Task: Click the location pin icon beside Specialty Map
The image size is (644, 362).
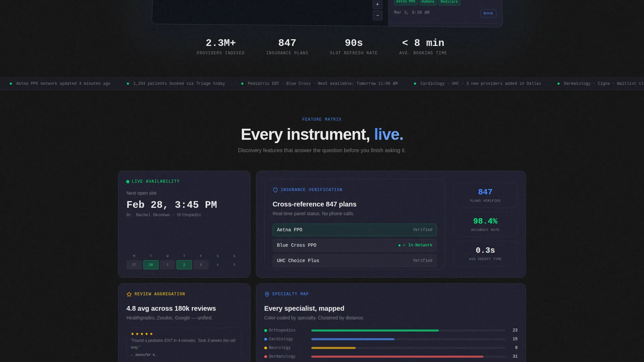Action: point(267,294)
